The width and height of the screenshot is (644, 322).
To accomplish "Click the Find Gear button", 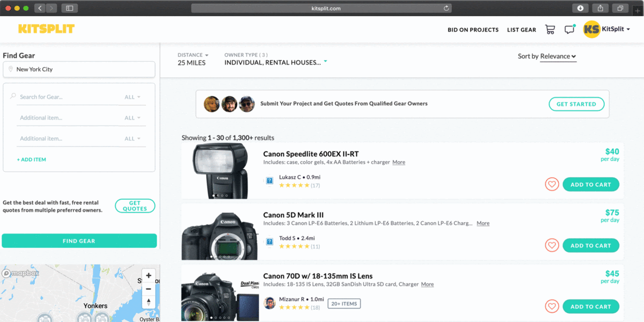I will pyautogui.click(x=79, y=241).
